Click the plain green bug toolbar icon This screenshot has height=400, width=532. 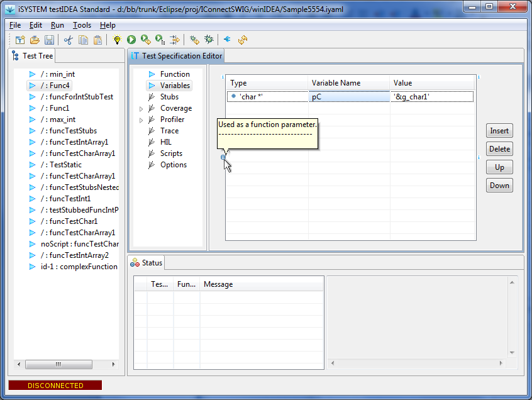tap(209, 40)
